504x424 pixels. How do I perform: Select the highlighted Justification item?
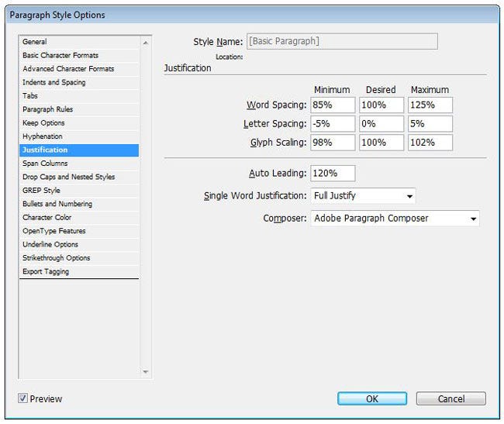tap(79, 150)
